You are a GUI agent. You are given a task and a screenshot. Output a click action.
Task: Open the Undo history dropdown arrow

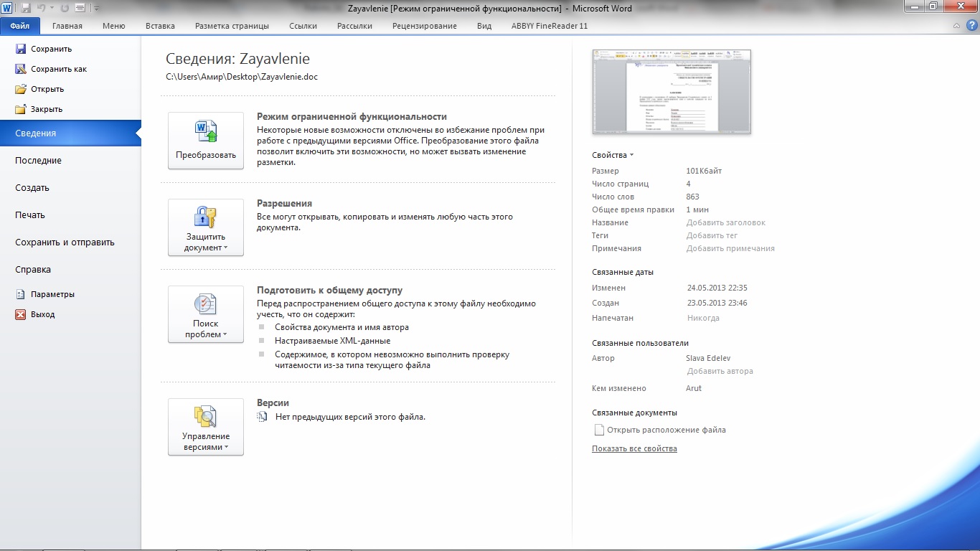[52, 8]
